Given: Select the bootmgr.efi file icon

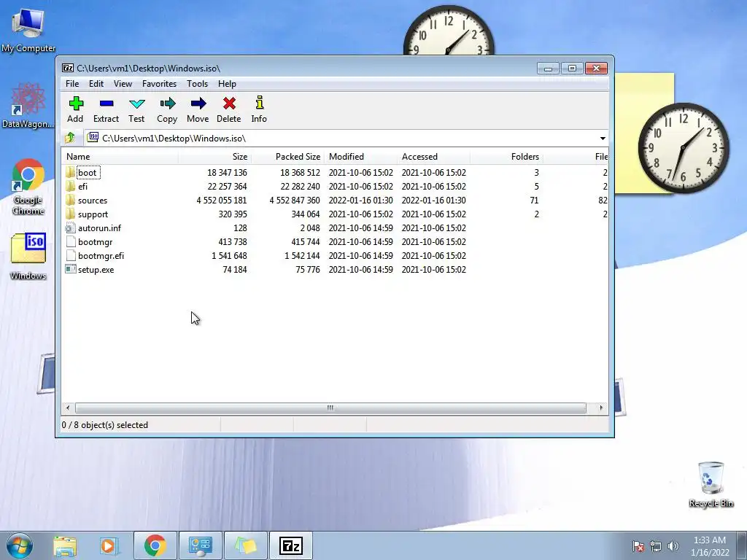Looking at the screenshot, I should [x=71, y=255].
